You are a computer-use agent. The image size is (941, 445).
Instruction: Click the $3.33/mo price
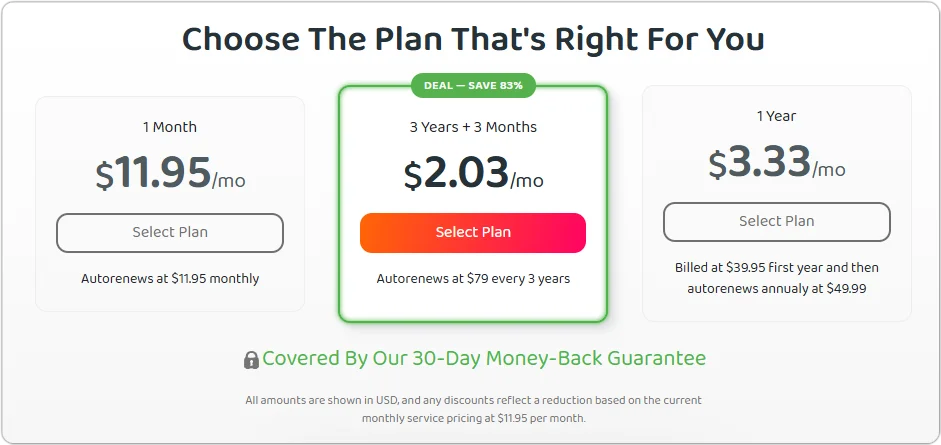click(x=776, y=163)
